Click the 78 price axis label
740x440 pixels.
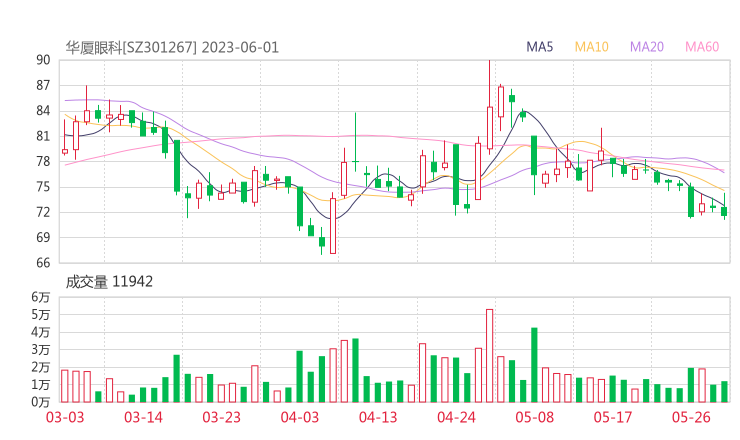click(43, 161)
